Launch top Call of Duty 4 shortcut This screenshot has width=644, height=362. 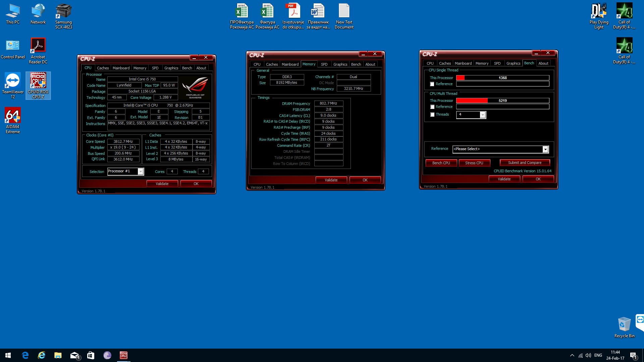(x=624, y=16)
